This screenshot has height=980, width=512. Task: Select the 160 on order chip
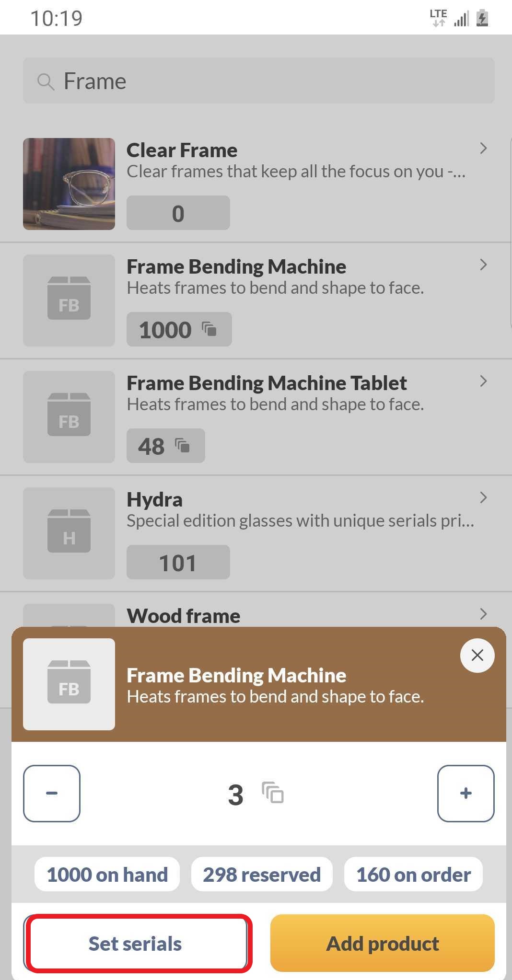pyautogui.click(x=413, y=874)
